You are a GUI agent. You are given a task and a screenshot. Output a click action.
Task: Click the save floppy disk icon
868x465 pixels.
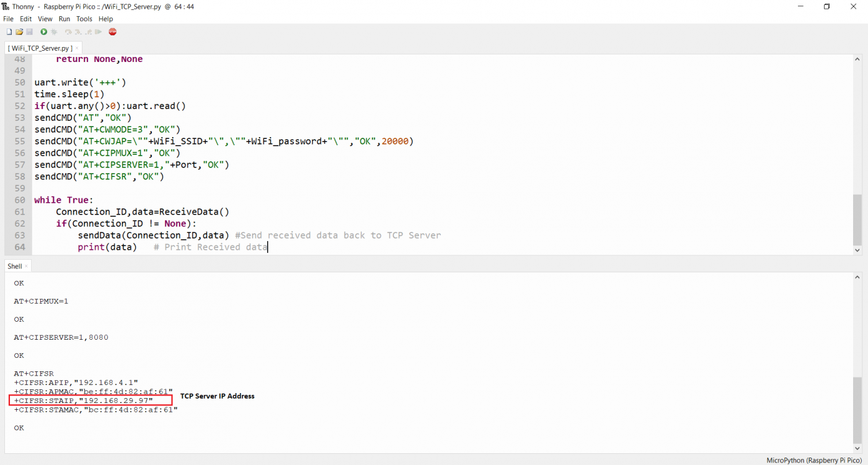[x=29, y=32]
